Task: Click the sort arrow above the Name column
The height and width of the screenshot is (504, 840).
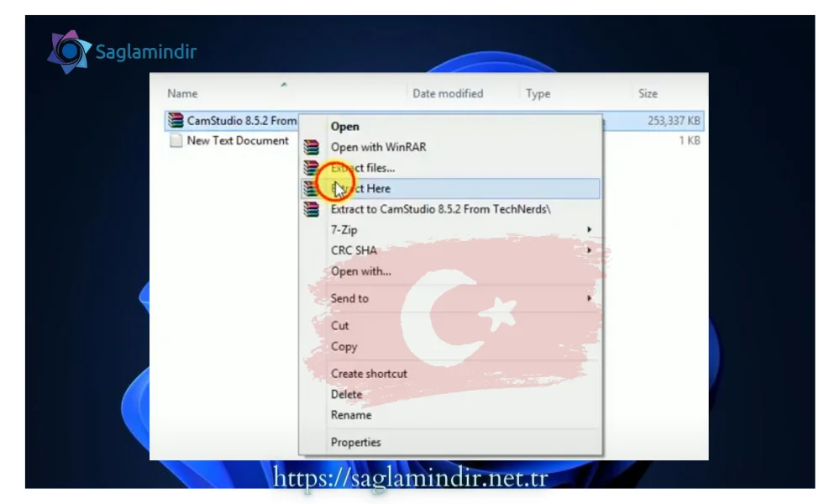Action: coord(284,84)
